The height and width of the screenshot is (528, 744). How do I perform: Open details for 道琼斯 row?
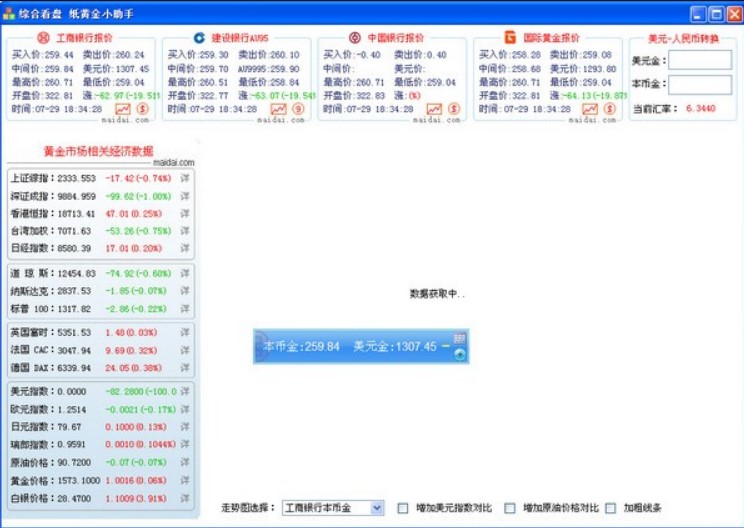tap(185, 273)
